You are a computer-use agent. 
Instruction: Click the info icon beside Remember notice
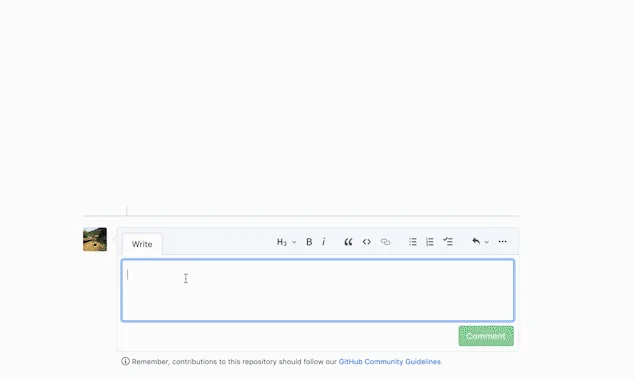126,361
